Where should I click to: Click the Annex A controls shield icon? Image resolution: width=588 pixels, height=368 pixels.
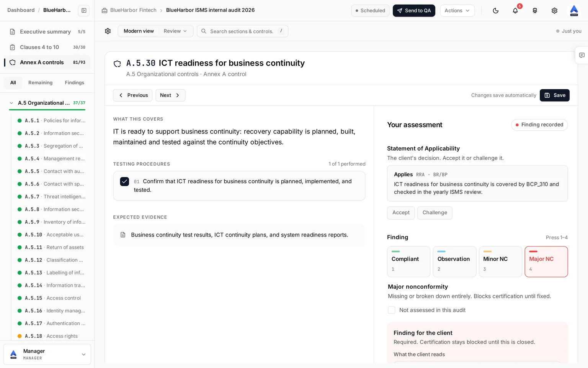[x=13, y=62]
